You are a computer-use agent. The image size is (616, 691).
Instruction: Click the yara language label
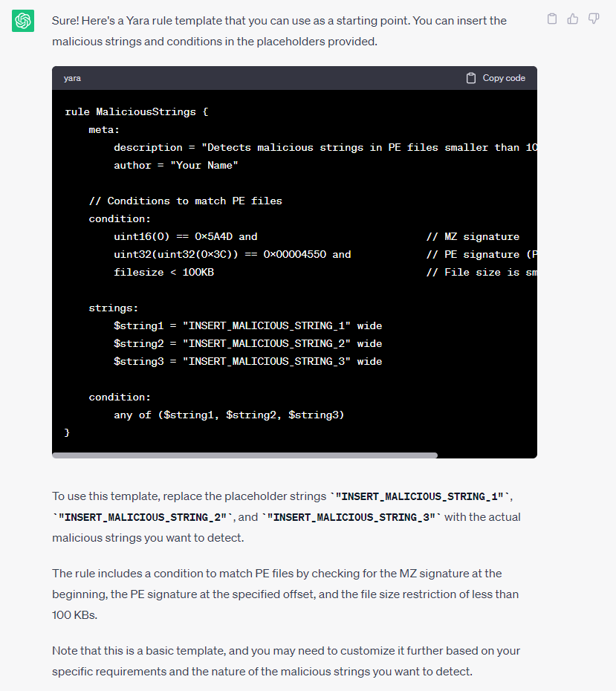pyautogui.click(x=72, y=78)
